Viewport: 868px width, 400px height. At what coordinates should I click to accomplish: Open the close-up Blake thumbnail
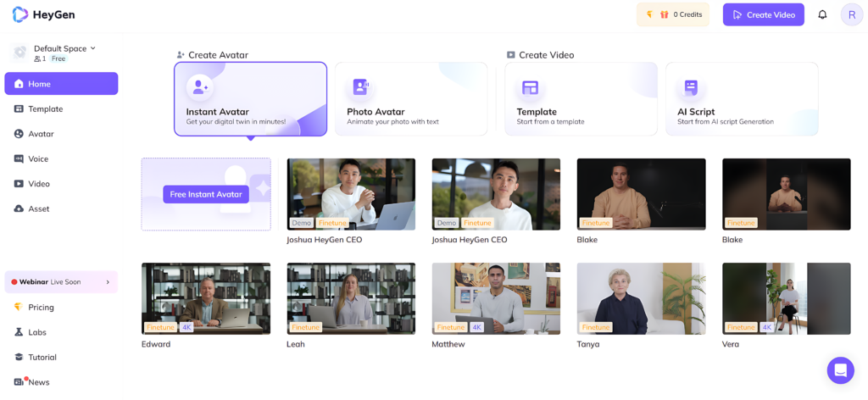641,194
